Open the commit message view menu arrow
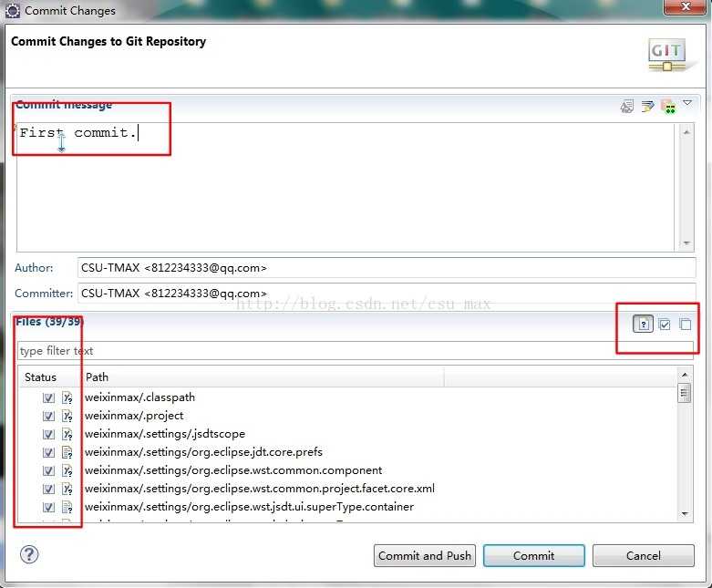This screenshot has width=712, height=588. pos(687,103)
